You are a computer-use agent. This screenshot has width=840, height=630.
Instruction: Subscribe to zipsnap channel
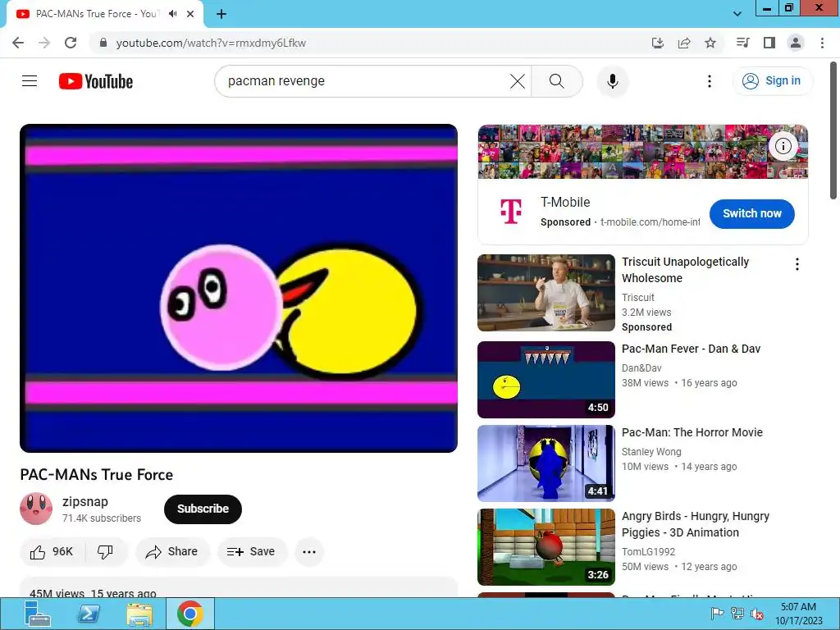coord(203,509)
